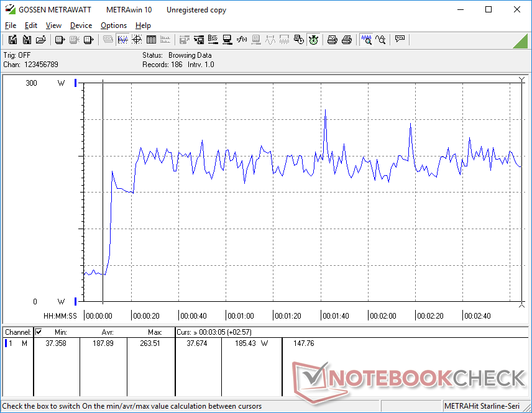Click the cursor value 37.674
The image size is (532, 413).
(197, 343)
